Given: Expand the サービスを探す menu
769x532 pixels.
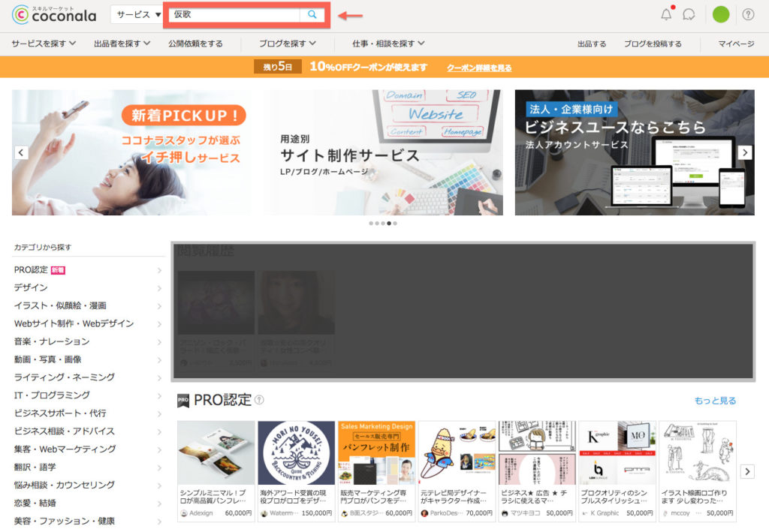Looking at the screenshot, I should click(x=44, y=44).
